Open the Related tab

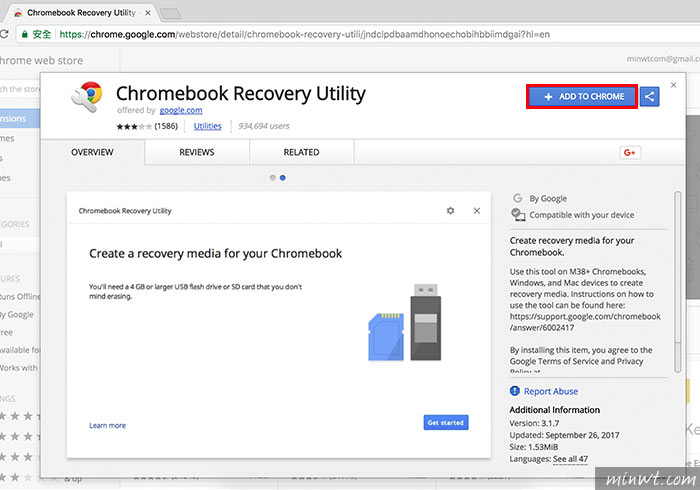[301, 152]
